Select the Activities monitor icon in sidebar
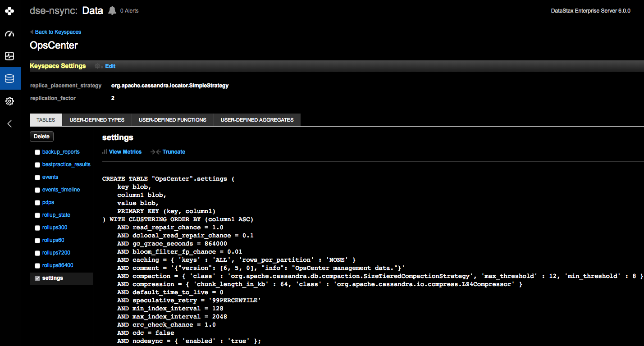This screenshot has height=346, width=644. click(x=9, y=56)
